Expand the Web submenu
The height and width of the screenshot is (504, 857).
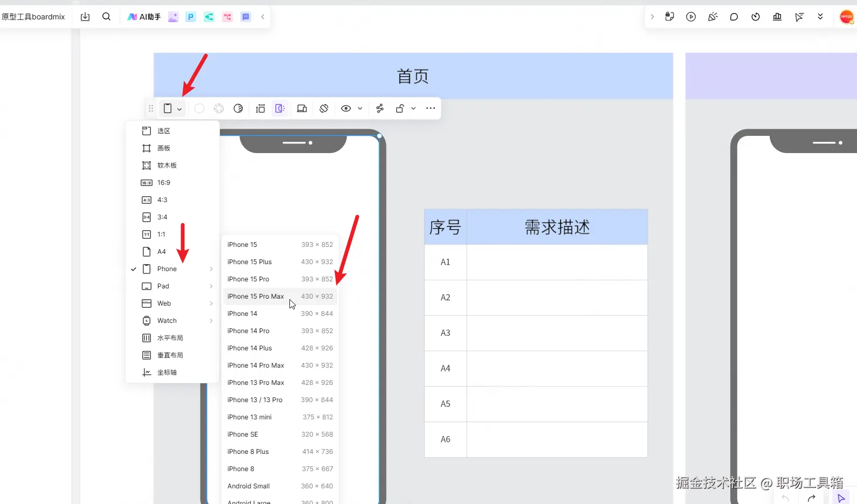172,303
